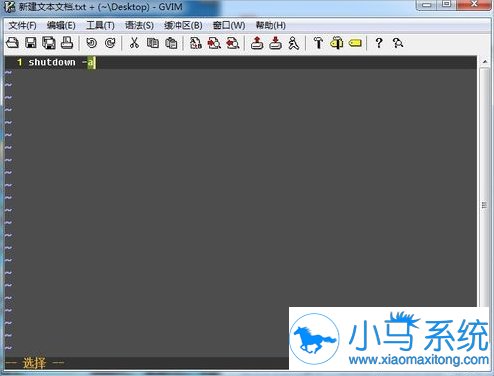Open the 缓冲区(B) menu
The width and height of the screenshot is (494, 376).
(x=183, y=25)
